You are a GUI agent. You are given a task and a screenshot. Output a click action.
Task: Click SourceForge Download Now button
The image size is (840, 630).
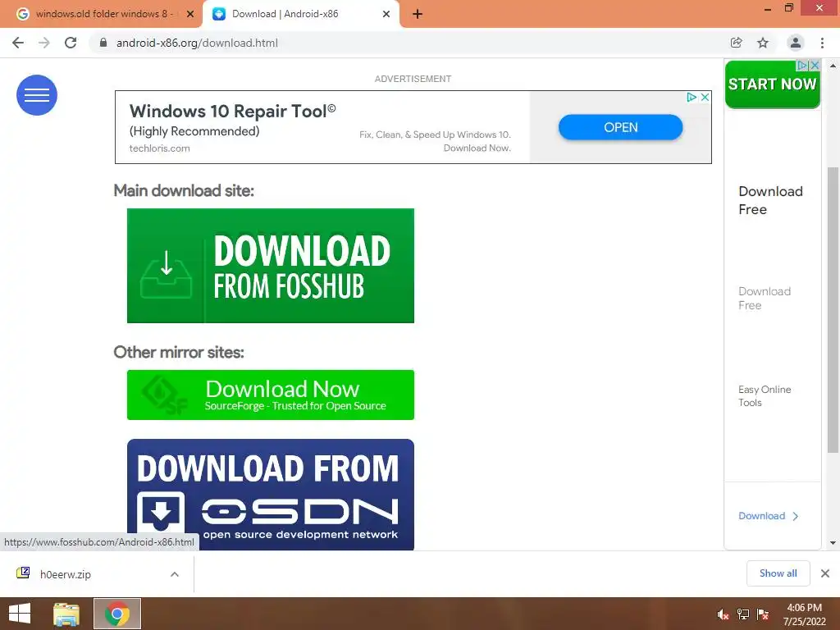point(271,395)
